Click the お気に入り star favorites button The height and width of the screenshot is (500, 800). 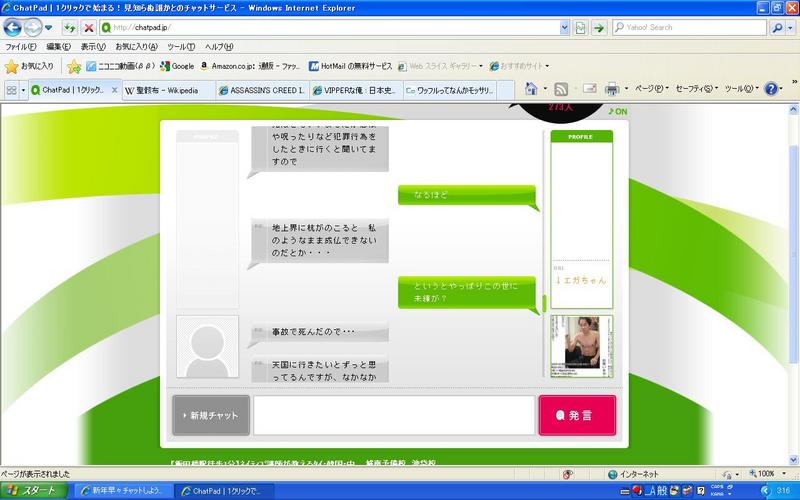pos(30,66)
